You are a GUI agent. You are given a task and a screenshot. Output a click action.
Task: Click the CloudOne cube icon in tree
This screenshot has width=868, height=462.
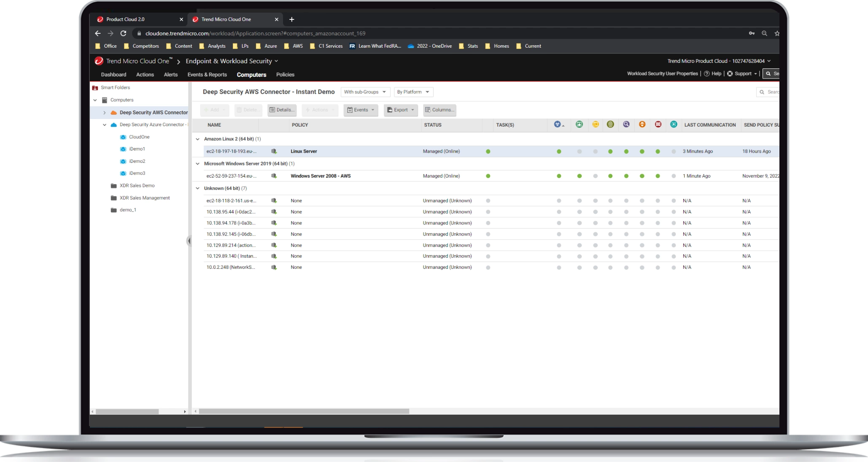(x=123, y=137)
